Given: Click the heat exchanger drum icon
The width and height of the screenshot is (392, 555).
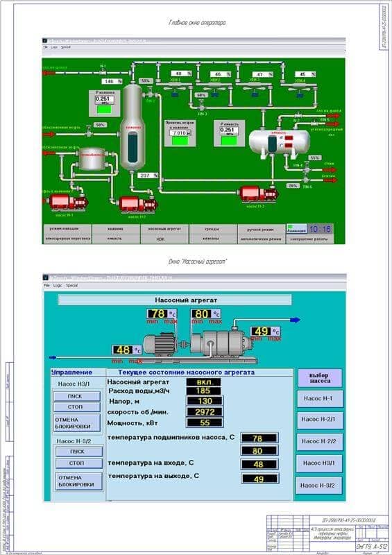Looking at the screenshot, I should coord(92,160).
